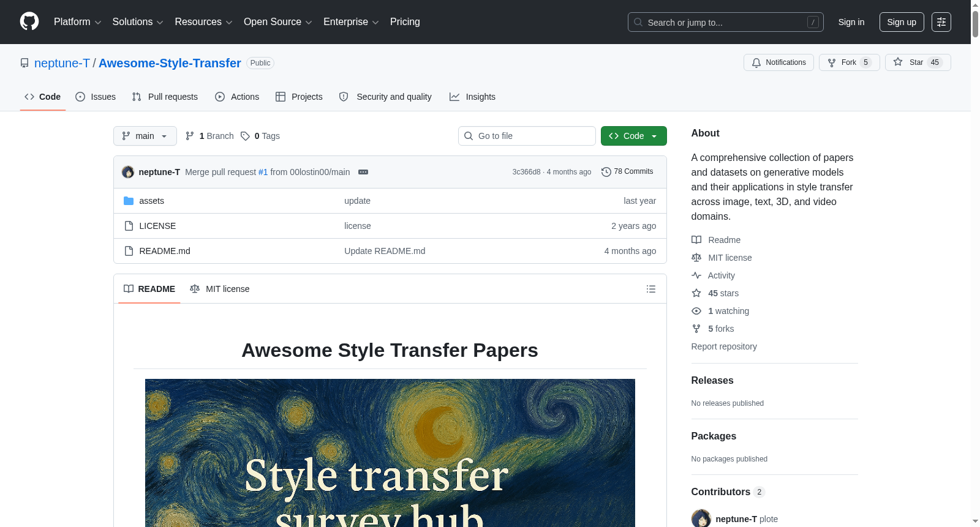Open pull request #1 link

[263, 172]
